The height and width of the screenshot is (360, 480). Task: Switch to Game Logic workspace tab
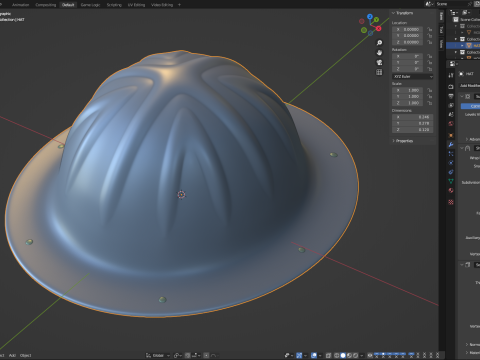(x=90, y=5)
